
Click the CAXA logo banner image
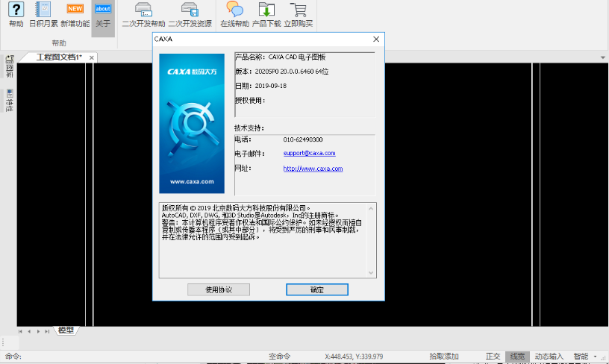tap(192, 123)
